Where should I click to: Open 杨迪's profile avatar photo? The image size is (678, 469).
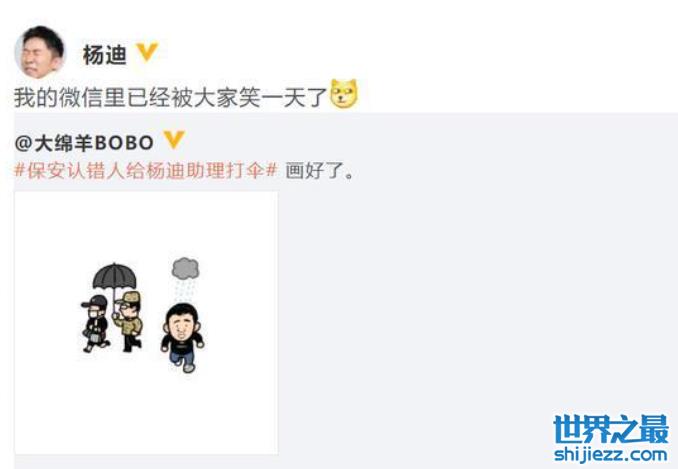(40, 52)
